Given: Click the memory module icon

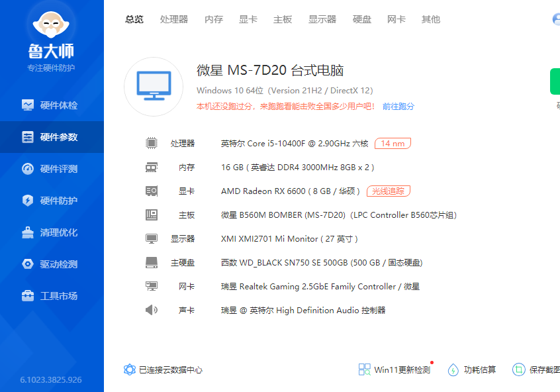Looking at the screenshot, I should pyautogui.click(x=152, y=168).
